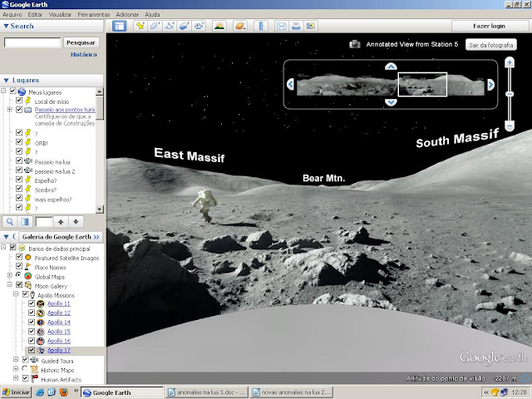Open the Histórico link
The height and width of the screenshot is (399, 532).
pyautogui.click(x=84, y=54)
